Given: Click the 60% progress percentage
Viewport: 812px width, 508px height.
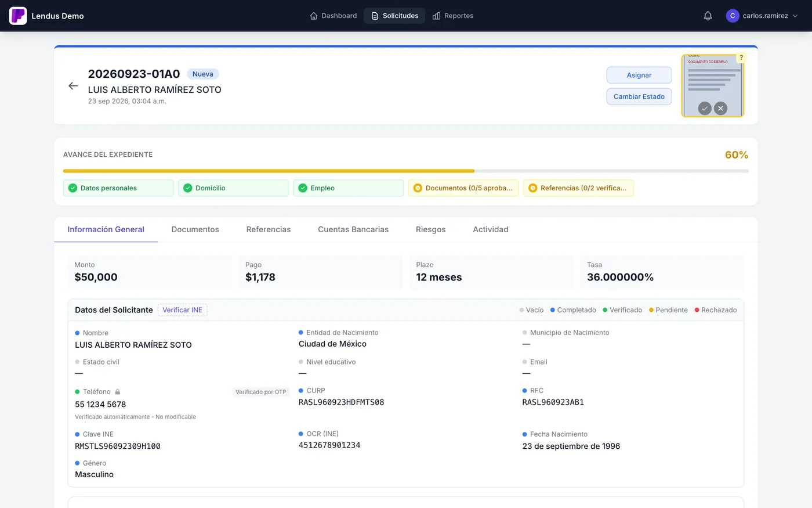Looking at the screenshot, I should [737, 155].
